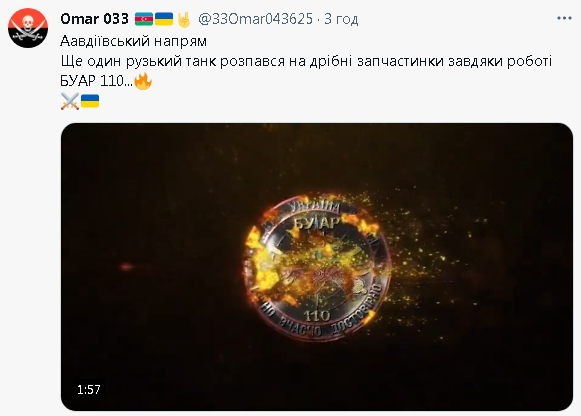Click the Ukraine flag emoji beside name
Image resolution: width=581 pixels, height=416 pixels.
(x=164, y=19)
